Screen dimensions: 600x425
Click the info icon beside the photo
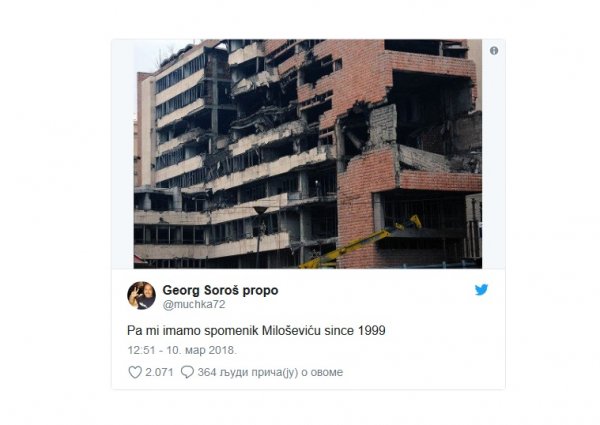(x=494, y=50)
